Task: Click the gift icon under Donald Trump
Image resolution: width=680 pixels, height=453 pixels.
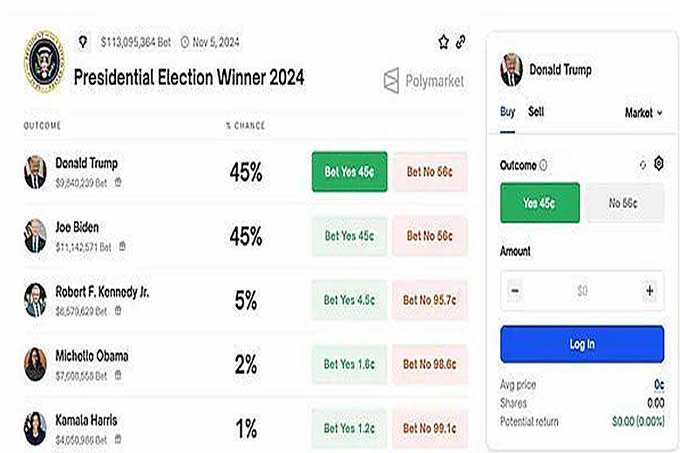Action: tap(118, 183)
